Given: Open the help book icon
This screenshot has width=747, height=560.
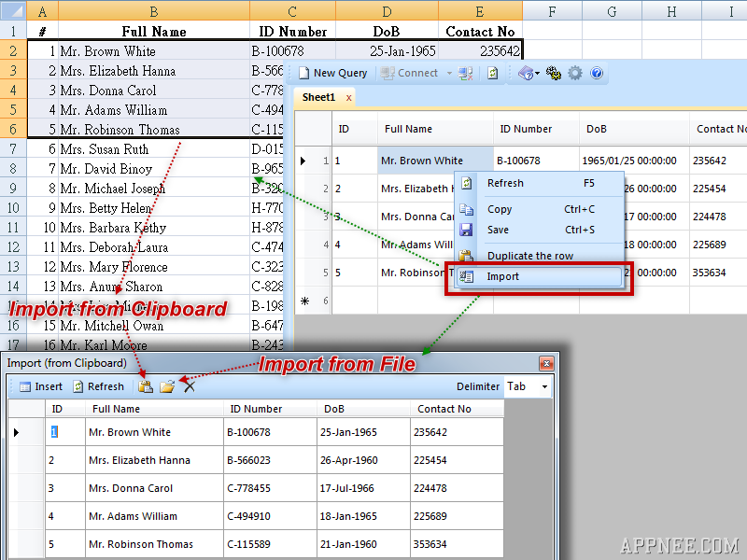Looking at the screenshot, I should (526, 74).
